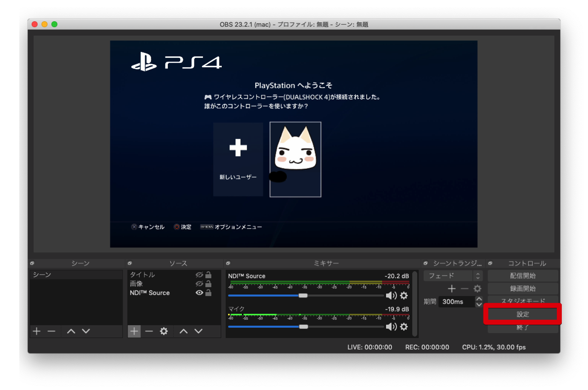Pop out the ミキサー dock panel
The height and width of the screenshot is (390, 588).
point(228,263)
